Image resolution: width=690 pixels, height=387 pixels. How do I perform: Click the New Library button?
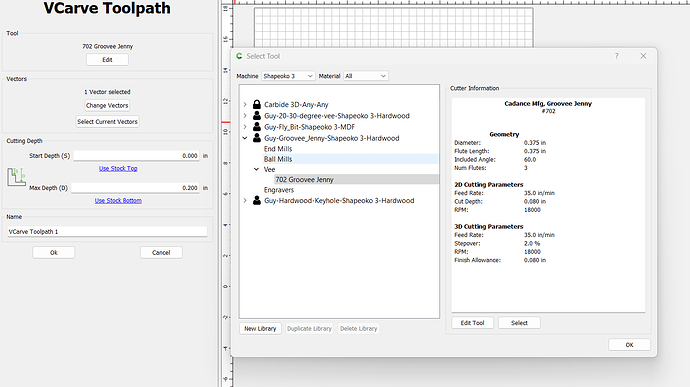point(260,328)
